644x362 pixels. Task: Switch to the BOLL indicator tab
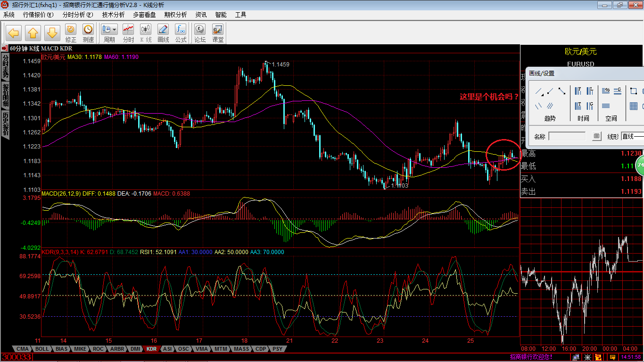point(42,349)
